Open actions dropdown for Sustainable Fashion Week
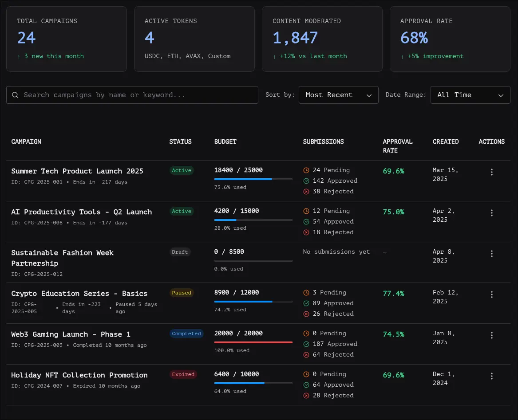518x420 pixels. [x=492, y=254]
